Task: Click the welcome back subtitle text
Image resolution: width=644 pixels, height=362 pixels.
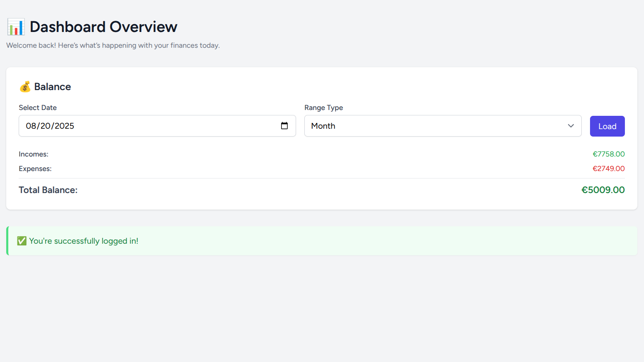Action: tap(113, 45)
